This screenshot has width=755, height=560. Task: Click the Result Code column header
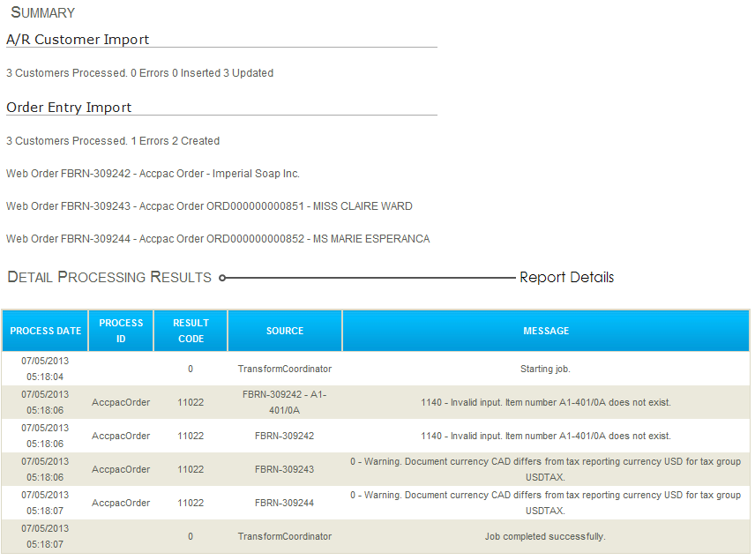191,331
